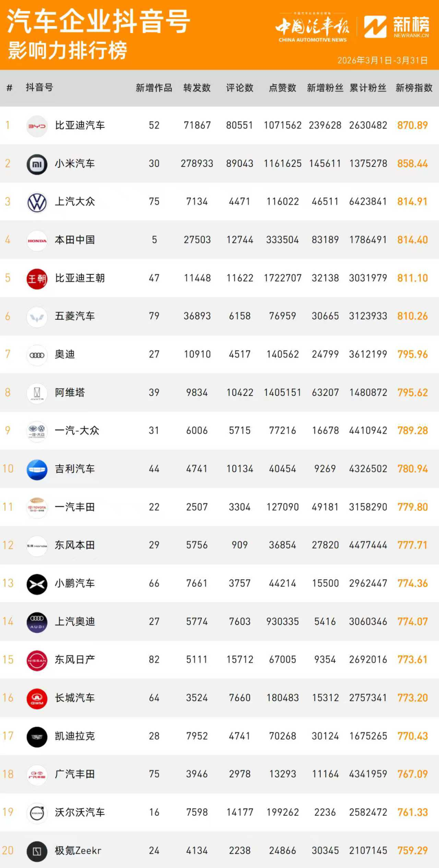
Task: Click the 新榜 NEWRANK.CN logo
Action: tap(396, 27)
